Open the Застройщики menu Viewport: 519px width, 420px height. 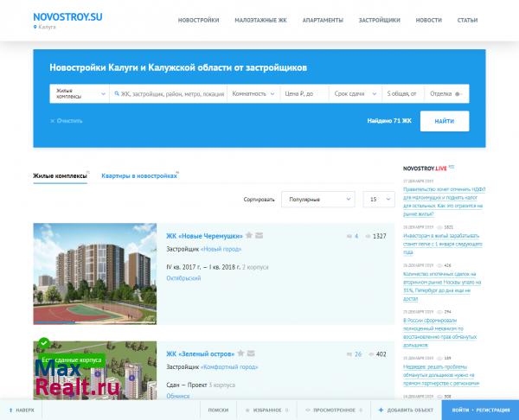pos(380,20)
